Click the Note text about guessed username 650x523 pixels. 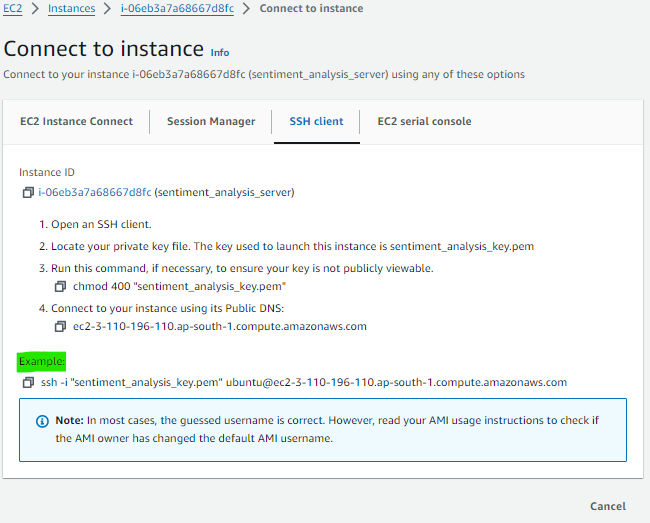327,429
